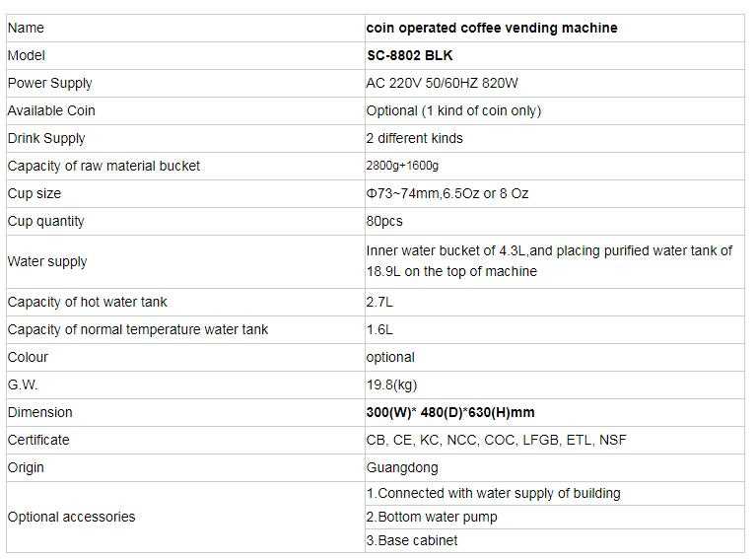The width and height of the screenshot is (756, 559).
Task: Select the '2.Bottom water pump' entry
Action: tap(432, 517)
